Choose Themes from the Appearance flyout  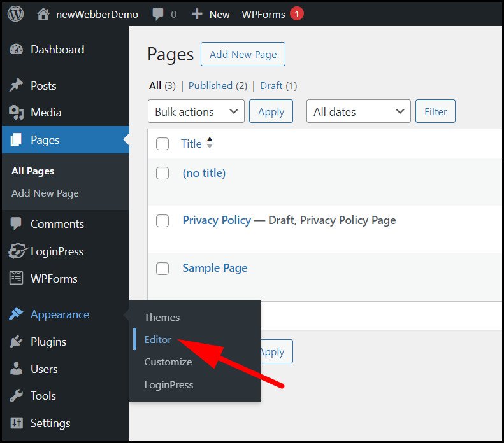click(x=162, y=317)
